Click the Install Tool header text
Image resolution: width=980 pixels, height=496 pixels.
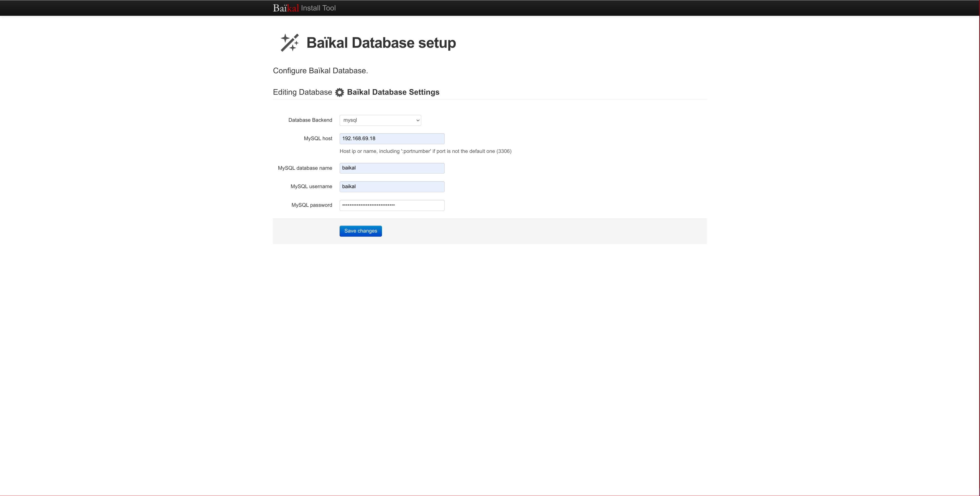[x=318, y=8]
